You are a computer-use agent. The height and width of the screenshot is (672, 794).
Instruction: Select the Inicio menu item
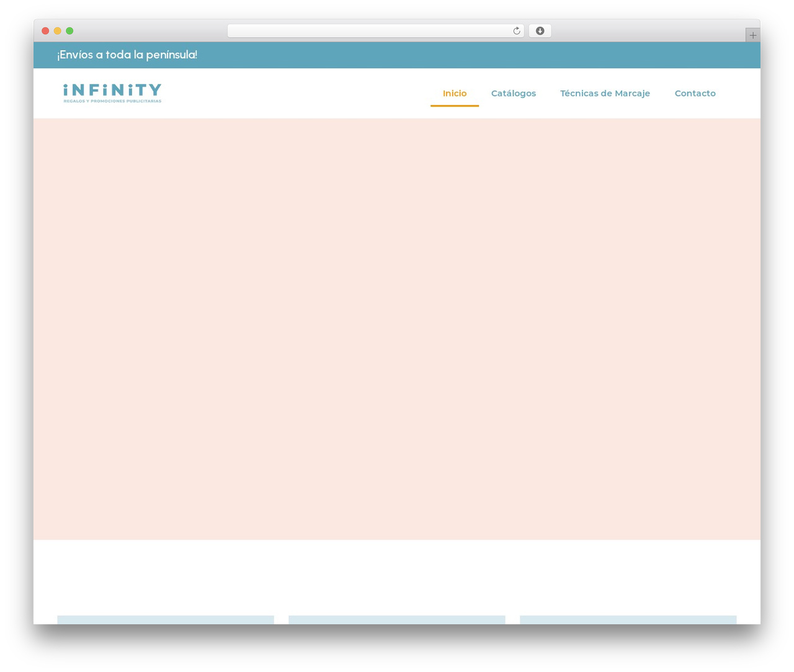[455, 94]
